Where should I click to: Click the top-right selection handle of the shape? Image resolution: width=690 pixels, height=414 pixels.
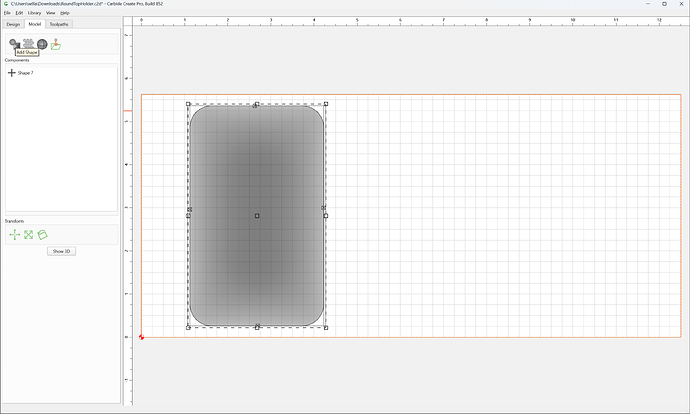tap(326, 104)
